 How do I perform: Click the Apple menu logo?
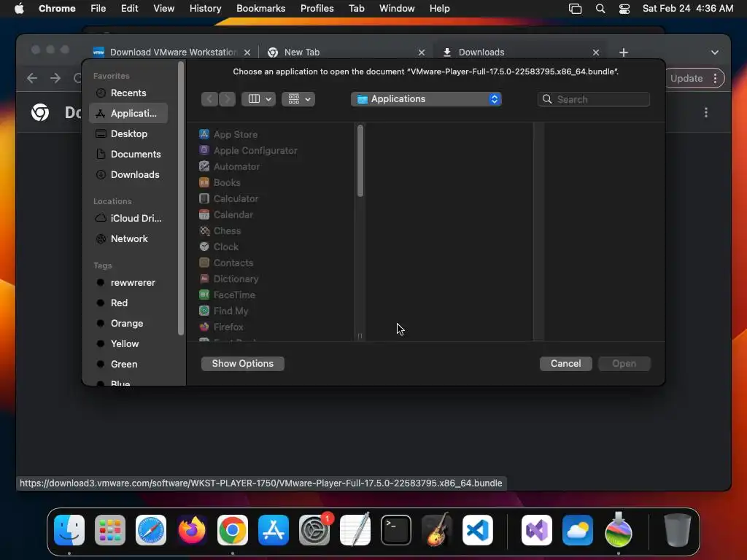tap(19, 8)
